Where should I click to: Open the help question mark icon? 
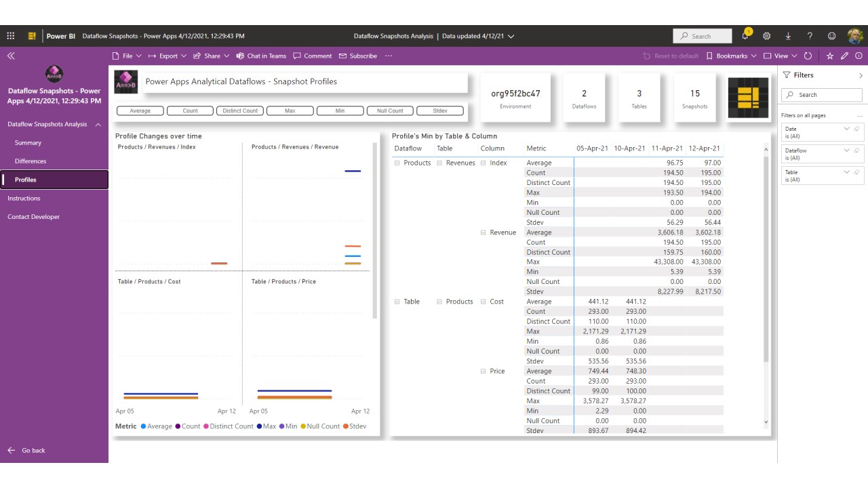point(810,36)
